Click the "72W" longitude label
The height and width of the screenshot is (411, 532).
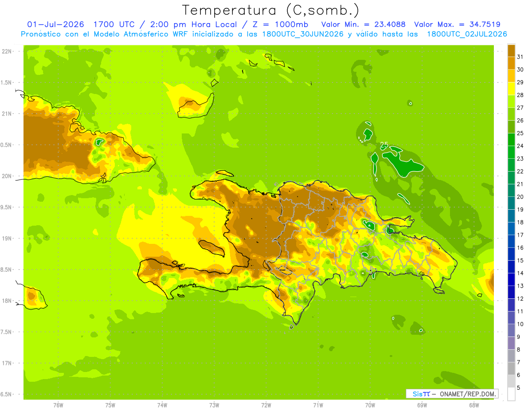click(266, 405)
